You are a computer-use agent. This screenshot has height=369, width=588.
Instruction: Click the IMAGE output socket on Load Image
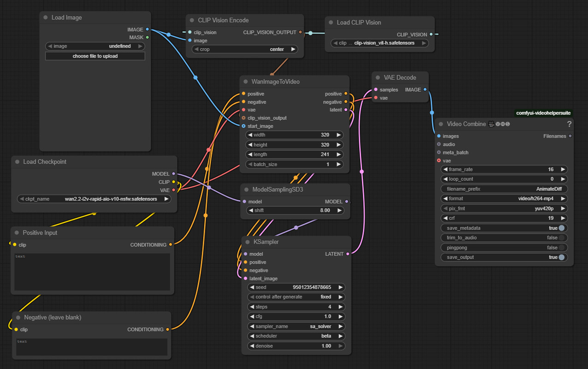(x=148, y=30)
